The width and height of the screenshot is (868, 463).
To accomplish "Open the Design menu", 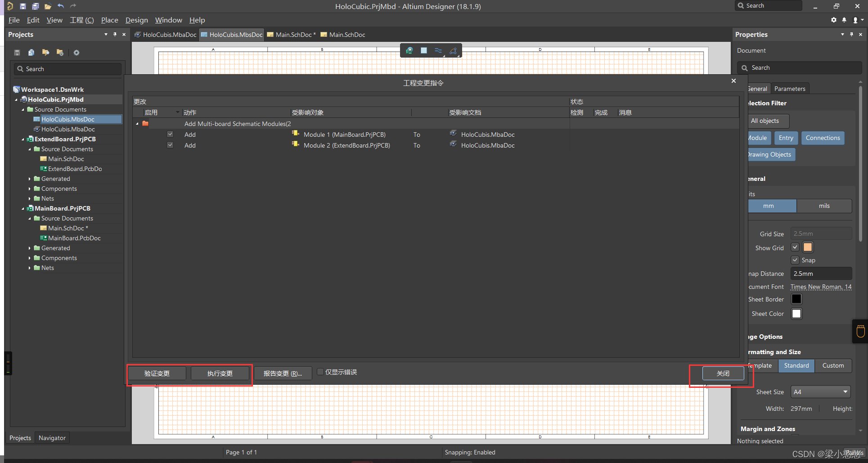I will (136, 20).
